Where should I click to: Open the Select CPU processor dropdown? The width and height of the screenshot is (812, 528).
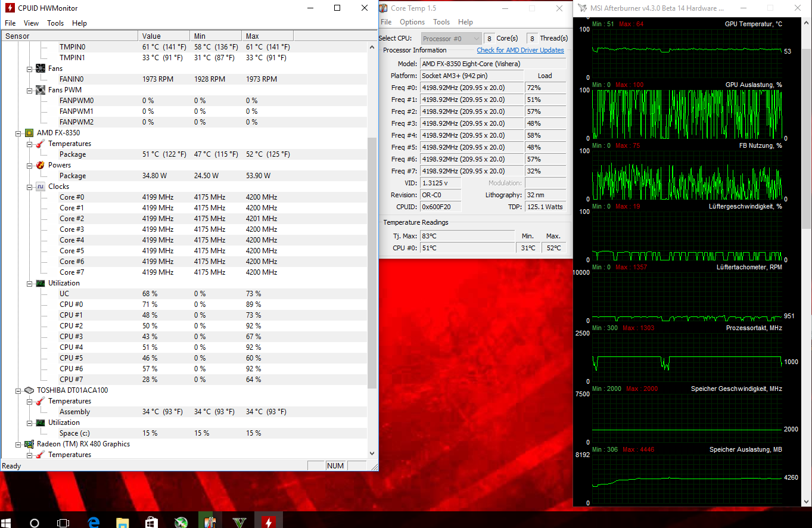451,39
